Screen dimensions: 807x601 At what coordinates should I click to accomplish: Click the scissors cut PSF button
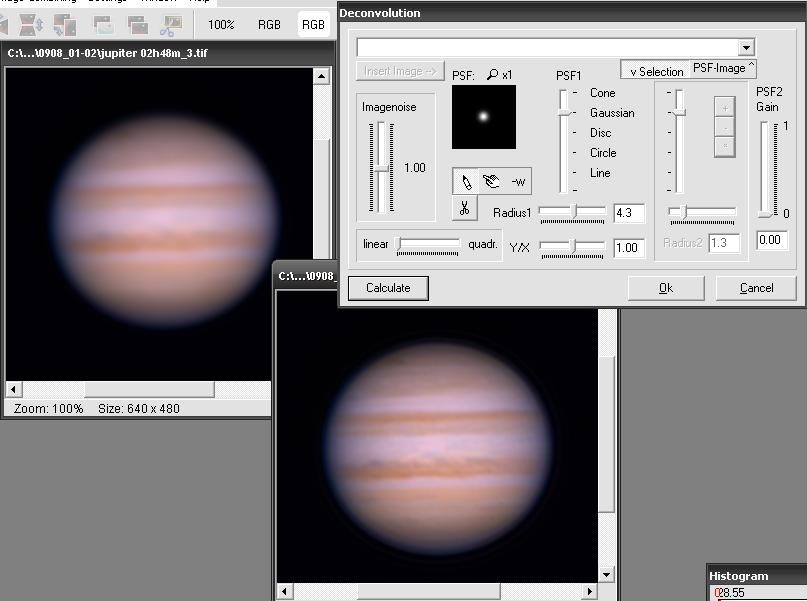point(465,208)
